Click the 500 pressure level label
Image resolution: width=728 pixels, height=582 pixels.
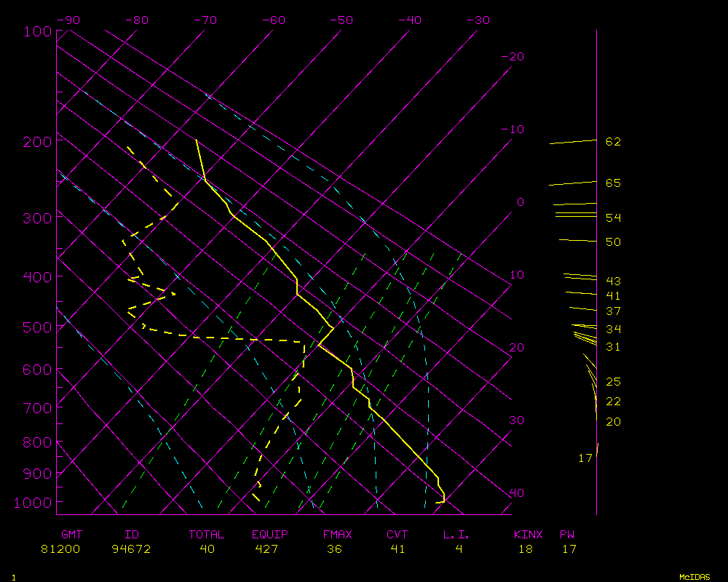[35, 327]
